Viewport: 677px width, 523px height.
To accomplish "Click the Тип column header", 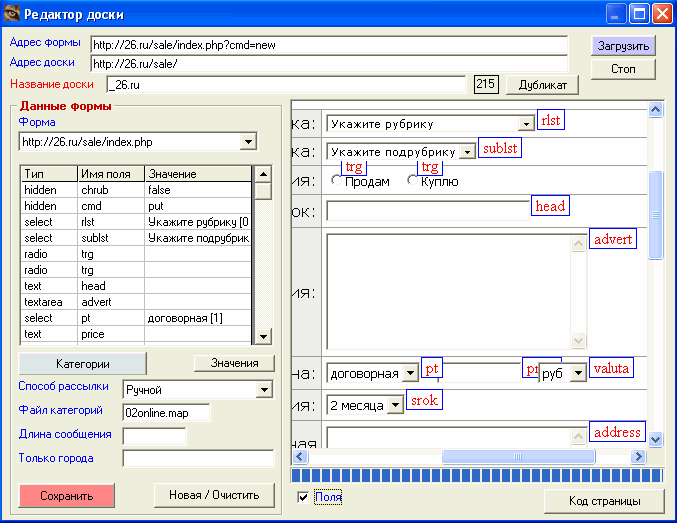I will (49, 174).
